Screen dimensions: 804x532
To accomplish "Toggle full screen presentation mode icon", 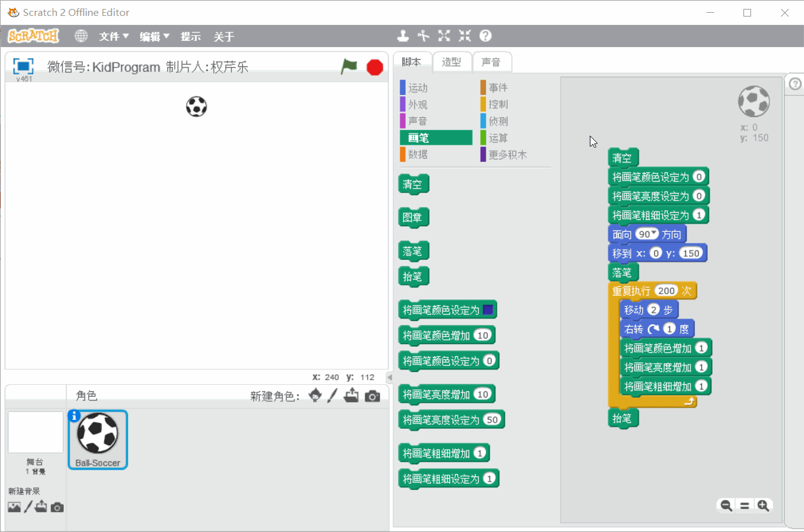I will [24, 66].
